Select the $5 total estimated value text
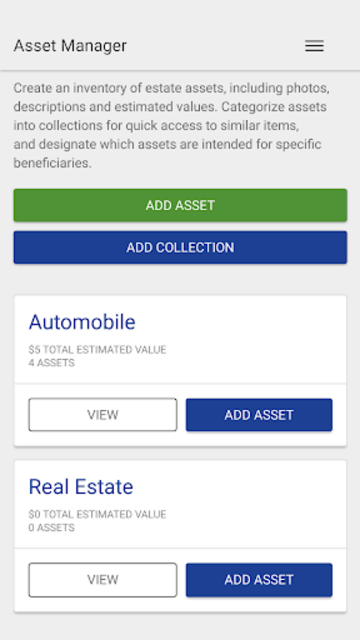This screenshot has height=640, width=360. click(x=97, y=350)
